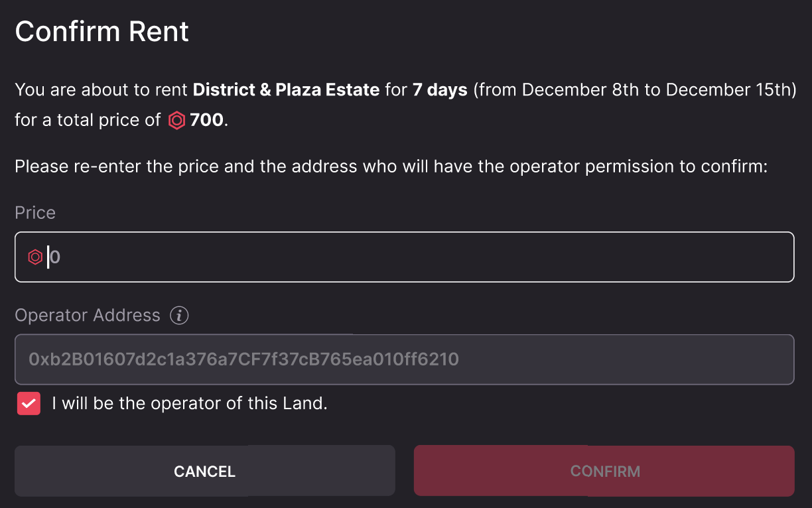Image resolution: width=812 pixels, height=508 pixels.
Task: Click the "You are about to rent" text
Action: 101,90
